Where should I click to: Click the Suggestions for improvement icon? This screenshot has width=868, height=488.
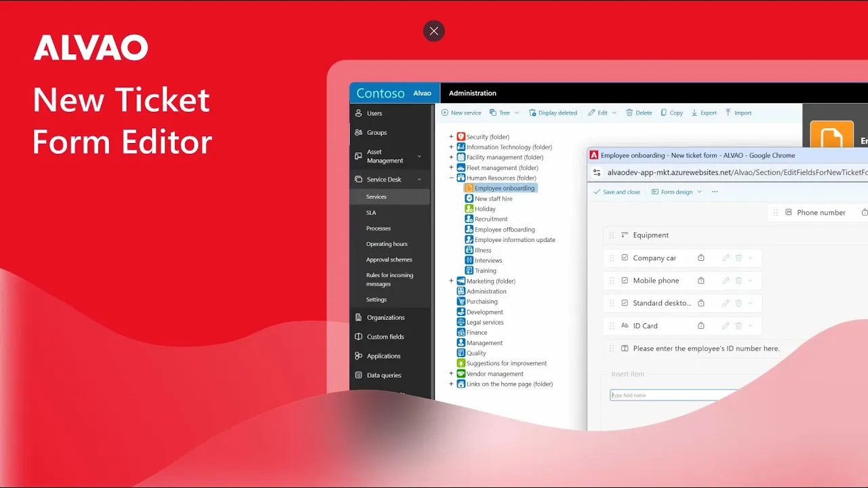(461, 363)
